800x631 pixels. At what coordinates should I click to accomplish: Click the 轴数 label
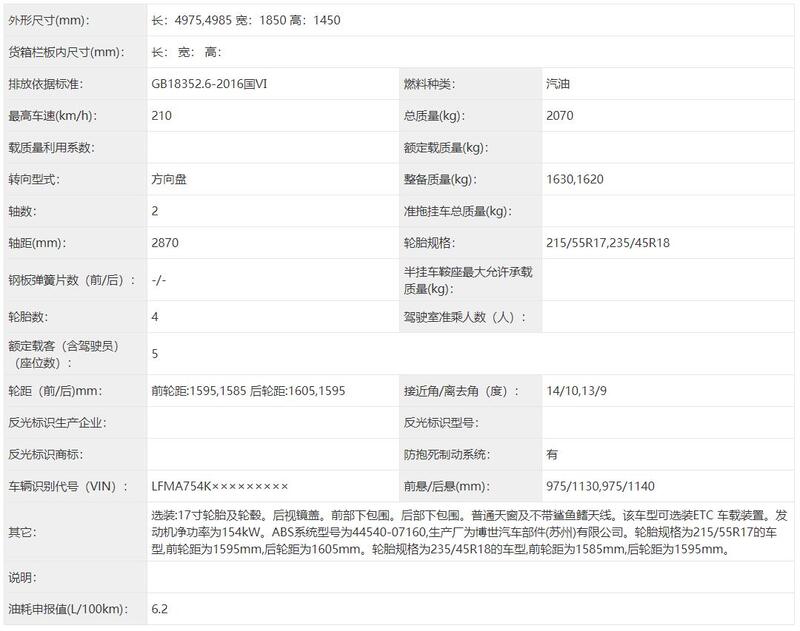pos(22,211)
